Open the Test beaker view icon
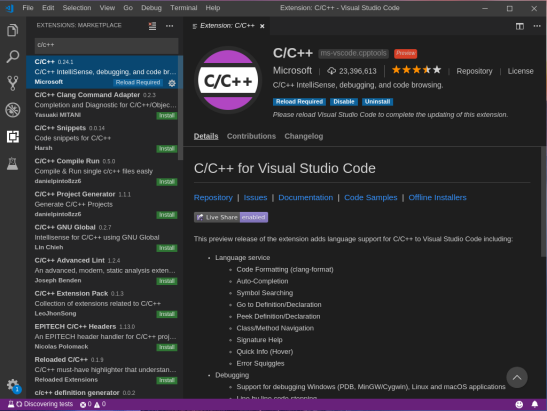The height and width of the screenshot is (411, 547). [13, 163]
